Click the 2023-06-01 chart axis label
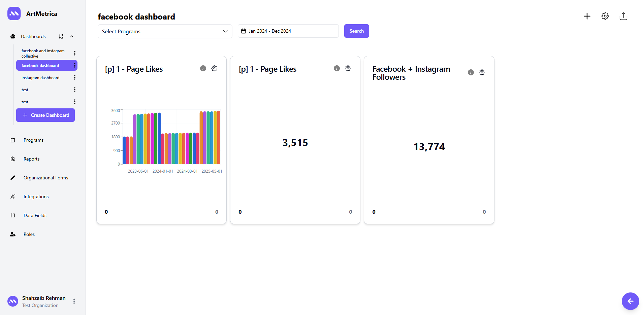644x315 pixels. click(x=138, y=171)
